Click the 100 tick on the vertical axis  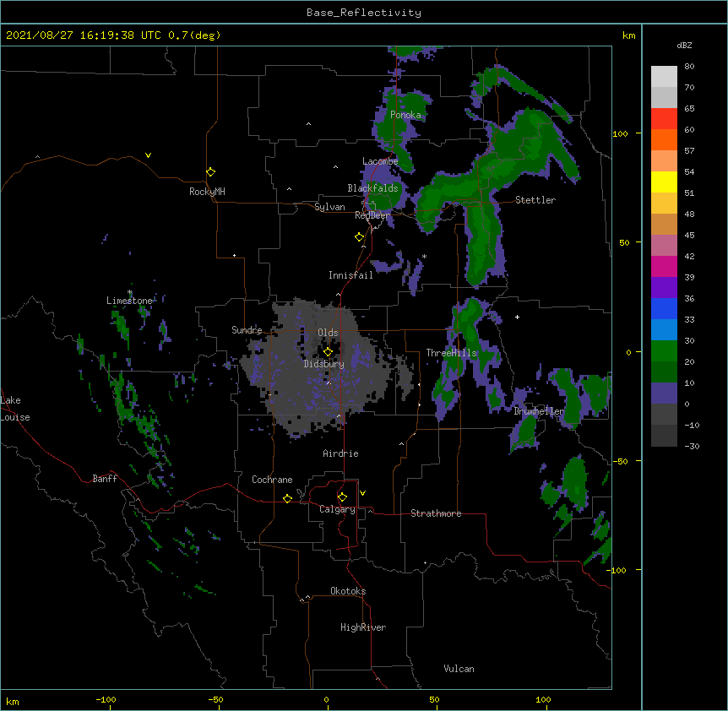tap(620, 133)
